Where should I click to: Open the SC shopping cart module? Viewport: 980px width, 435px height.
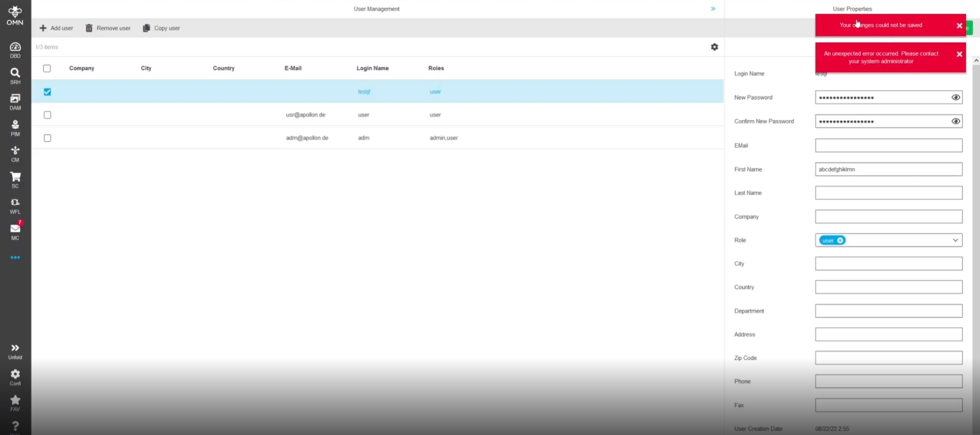click(15, 179)
